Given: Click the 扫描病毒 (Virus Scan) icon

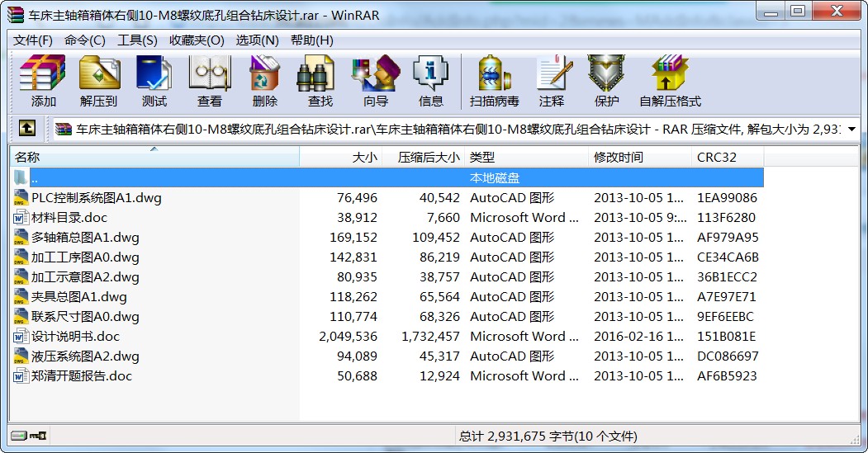Looking at the screenshot, I should coord(495,73).
